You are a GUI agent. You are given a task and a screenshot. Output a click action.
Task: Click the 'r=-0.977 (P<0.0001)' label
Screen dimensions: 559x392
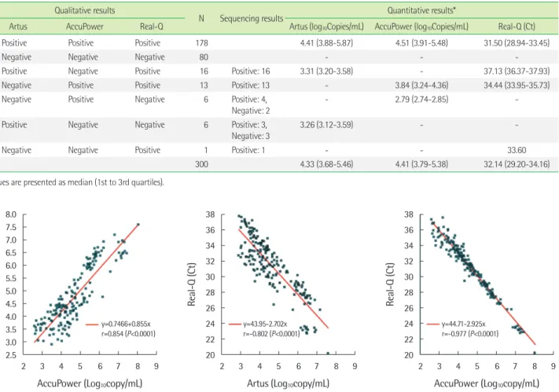(470, 334)
